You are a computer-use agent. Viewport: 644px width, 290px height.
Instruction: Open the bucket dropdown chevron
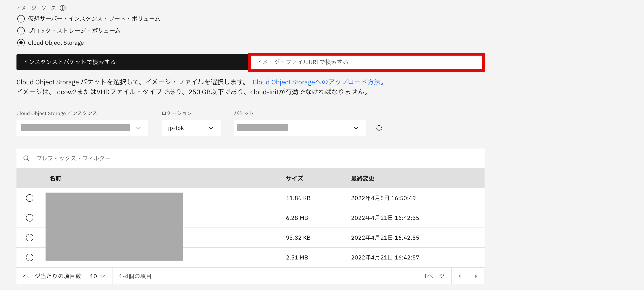356,128
